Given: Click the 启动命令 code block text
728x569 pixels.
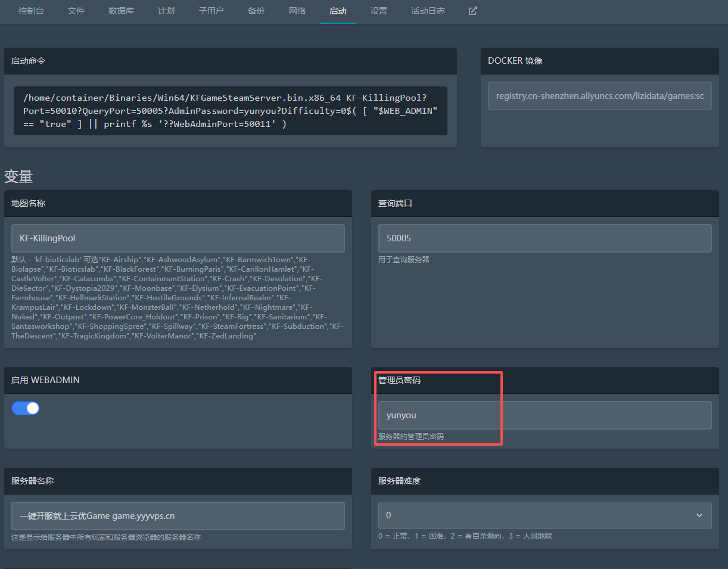Looking at the screenshot, I should [x=230, y=111].
